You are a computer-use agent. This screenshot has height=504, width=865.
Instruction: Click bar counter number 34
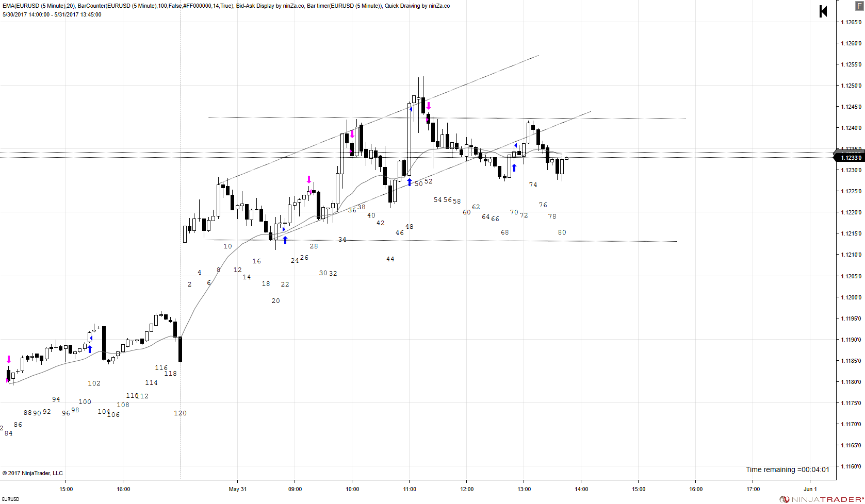click(x=342, y=240)
